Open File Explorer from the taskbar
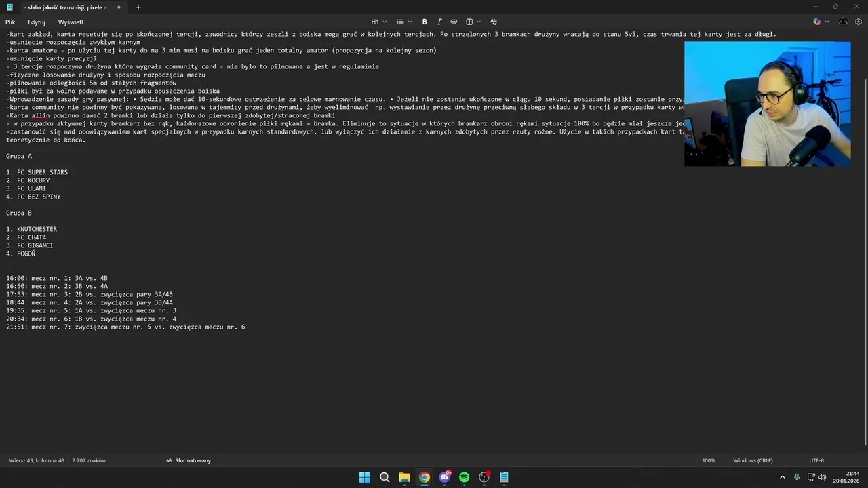Image resolution: width=868 pixels, height=488 pixels. [404, 477]
